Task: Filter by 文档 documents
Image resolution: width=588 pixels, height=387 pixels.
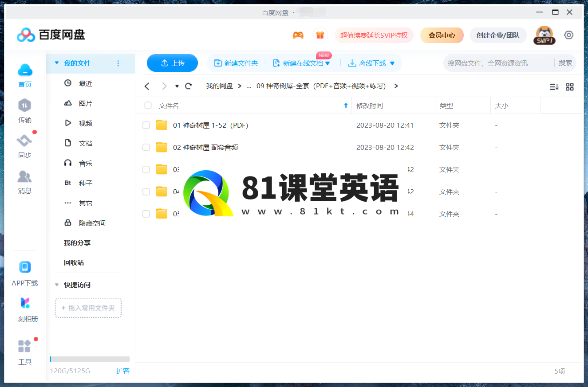Action: coord(86,143)
